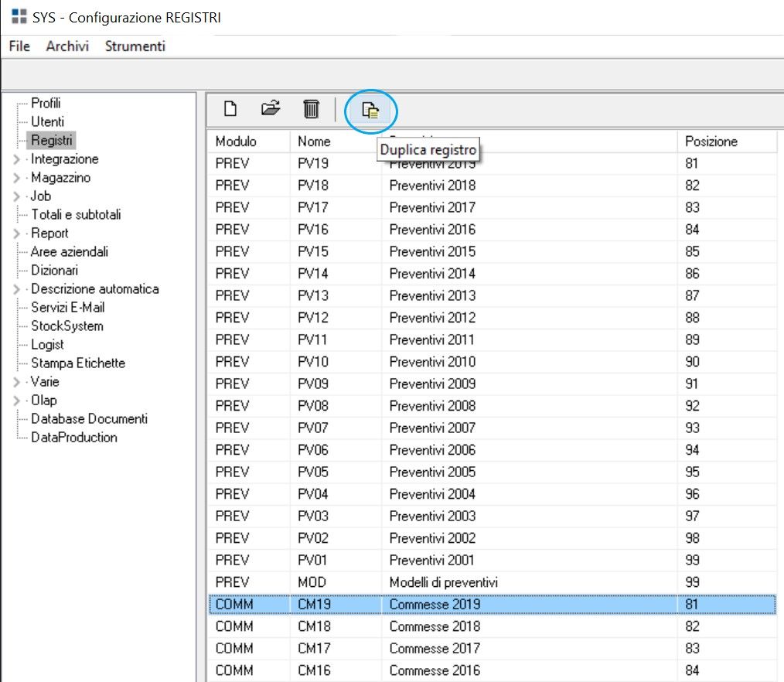Click the PV09 name cell
The image size is (784, 682).
tap(313, 384)
